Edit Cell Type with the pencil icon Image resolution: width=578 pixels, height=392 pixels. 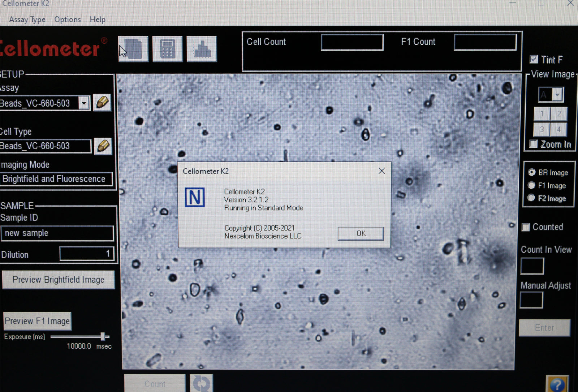(x=103, y=146)
